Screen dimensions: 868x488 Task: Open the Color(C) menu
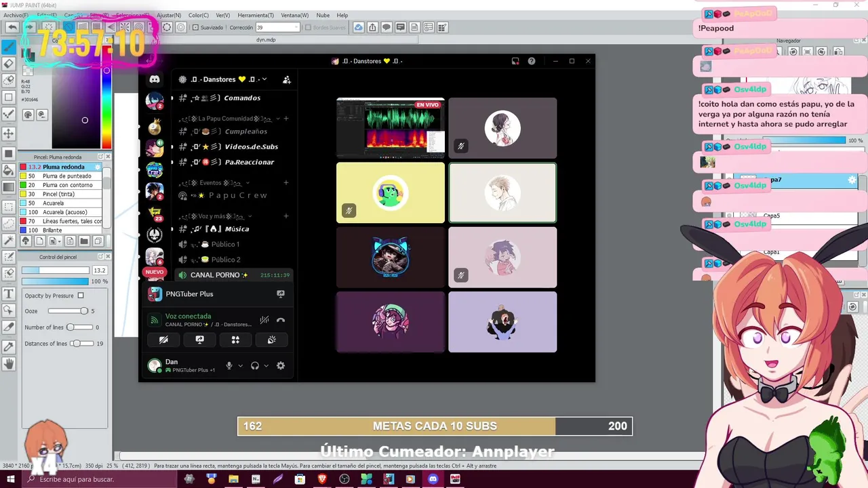pos(199,15)
